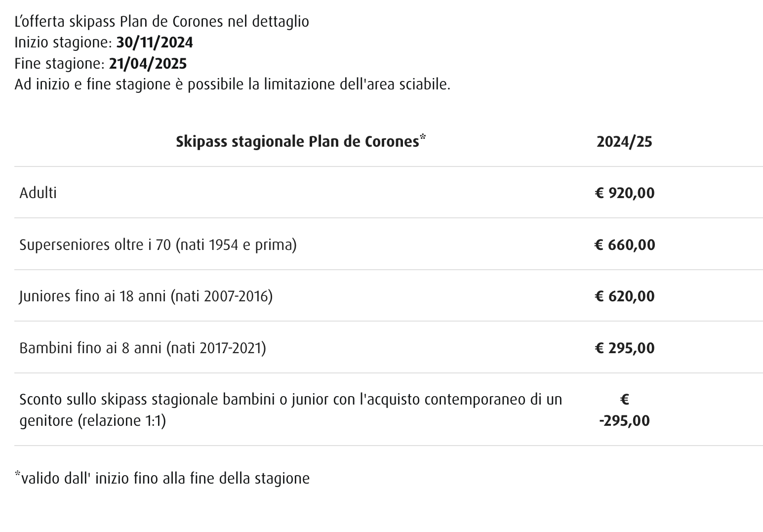Click the ski area limitation note sentence
Image resolution: width=763 pixels, height=532 pixels.
[x=232, y=85]
